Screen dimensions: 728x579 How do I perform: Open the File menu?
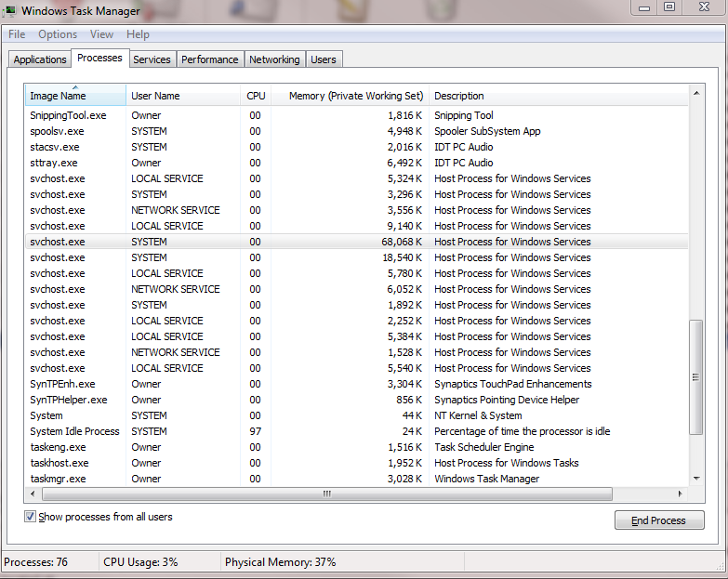pos(17,34)
